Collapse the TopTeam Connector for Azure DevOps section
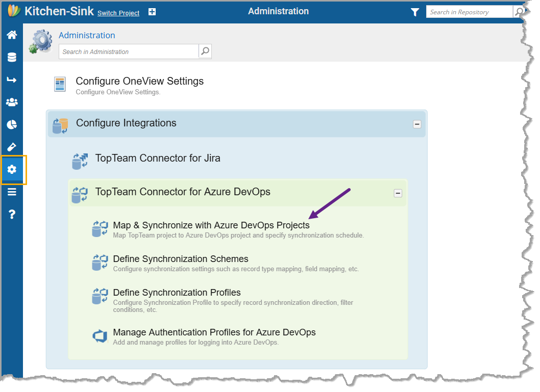 pos(398,193)
